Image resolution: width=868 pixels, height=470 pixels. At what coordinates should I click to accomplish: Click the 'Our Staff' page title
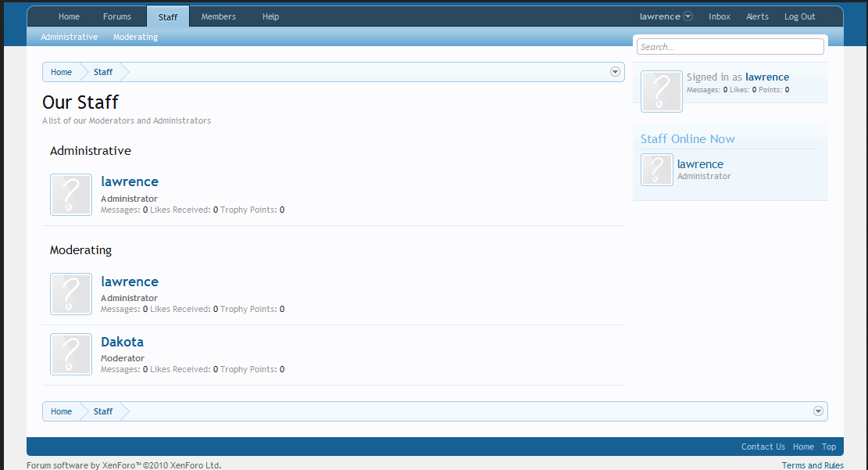pos(80,102)
